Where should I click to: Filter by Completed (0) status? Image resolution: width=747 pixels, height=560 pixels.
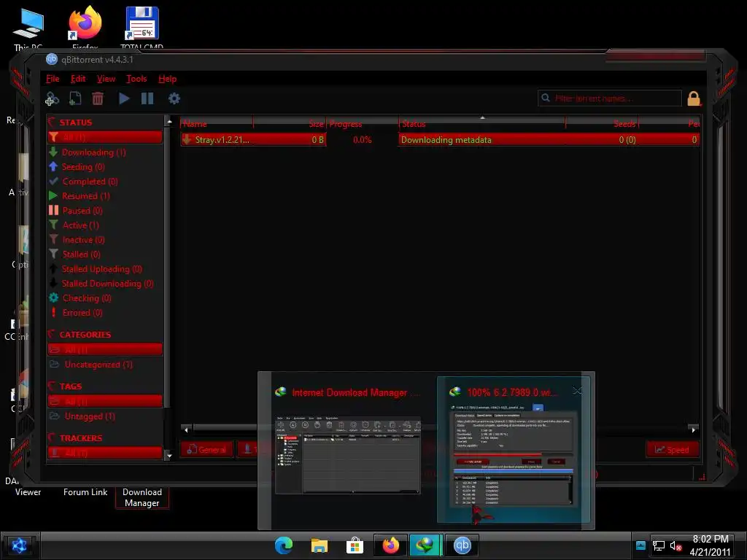pos(90,182)
